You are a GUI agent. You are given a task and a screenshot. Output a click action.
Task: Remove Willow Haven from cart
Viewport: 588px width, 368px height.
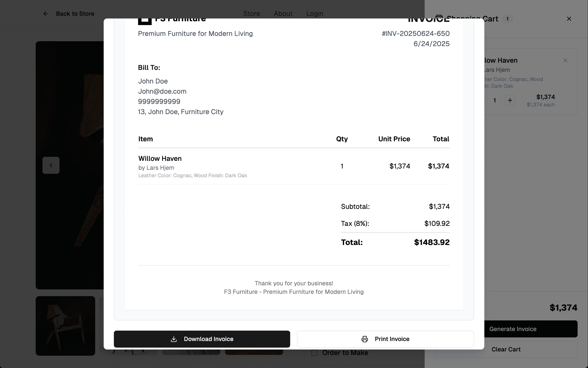[565, 60]
